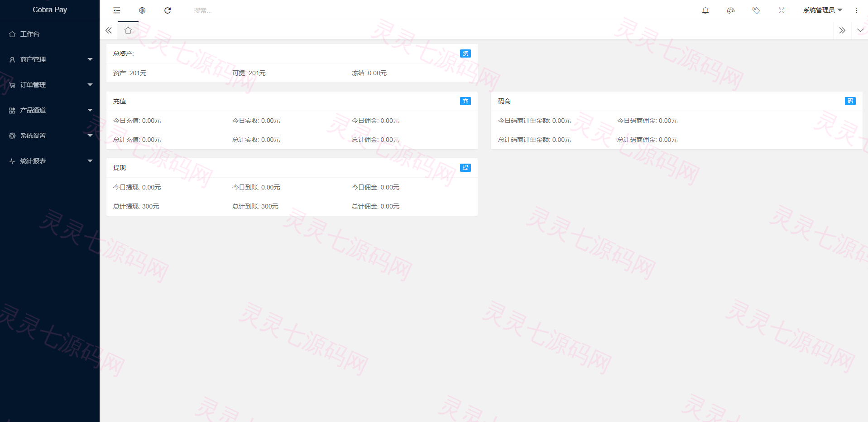Screen dimensions: 868x422
Task: Click the tag note icon
Action: [x=756, y=10]
